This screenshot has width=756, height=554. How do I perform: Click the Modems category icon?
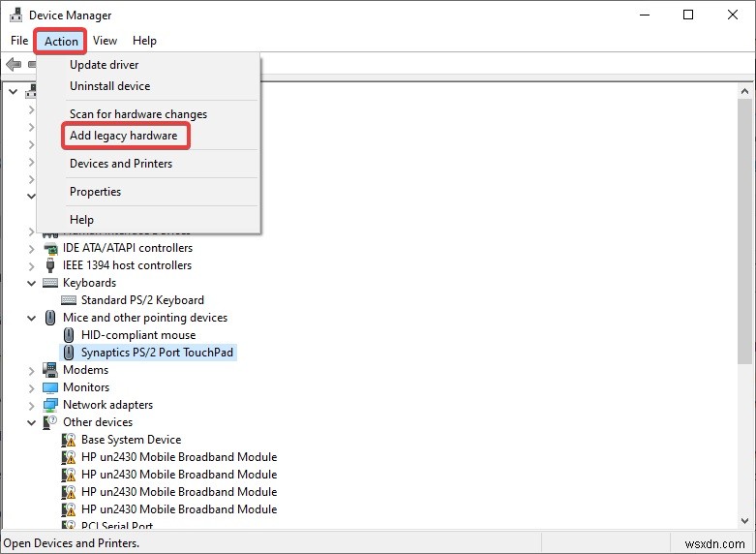tap(50, 370)
